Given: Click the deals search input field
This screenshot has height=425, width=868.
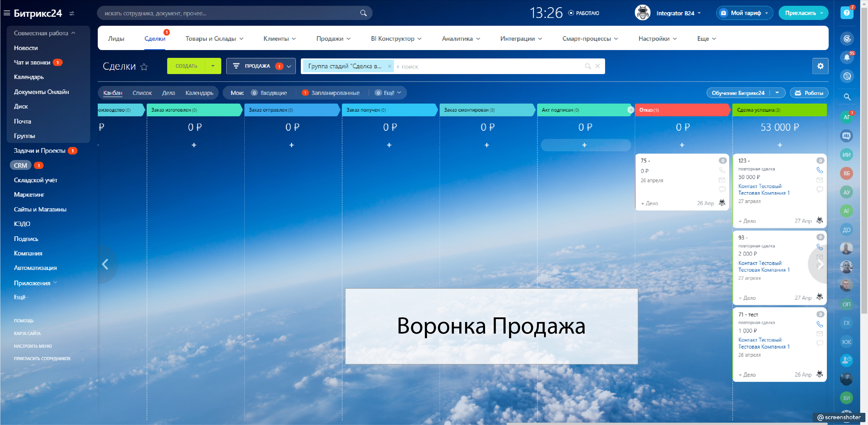Looking at the screenshot, I should (x=489, y=66).
